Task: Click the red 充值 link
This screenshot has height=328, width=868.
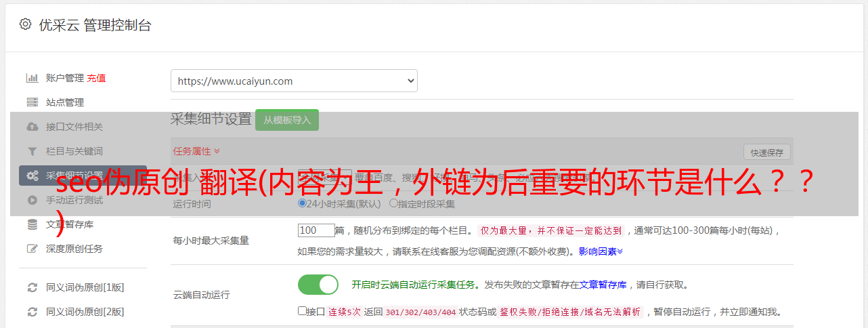Action: [96, 78]
